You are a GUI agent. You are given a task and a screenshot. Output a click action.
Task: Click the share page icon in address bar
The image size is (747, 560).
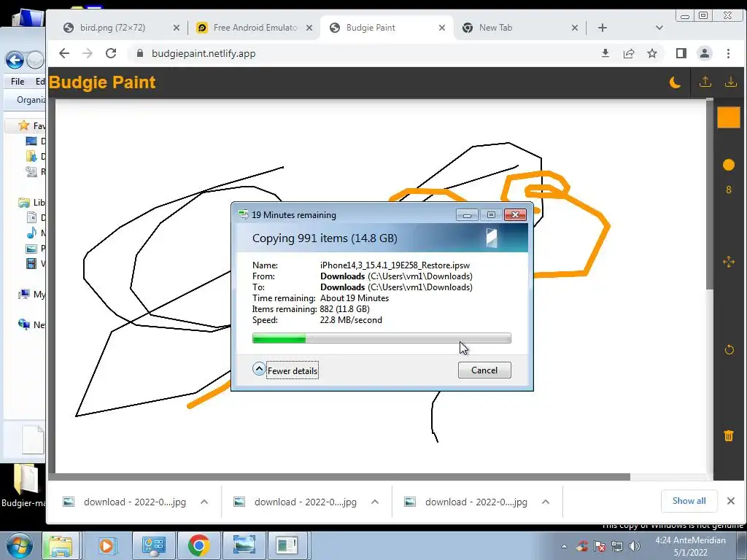click(x=628, y=53)
